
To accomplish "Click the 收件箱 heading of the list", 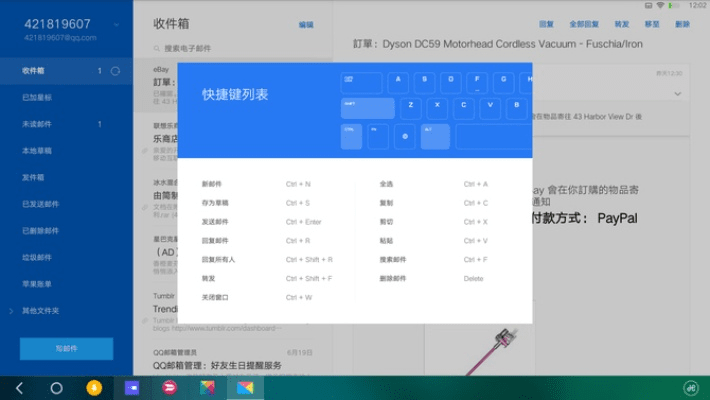I will tap(171, 24).
